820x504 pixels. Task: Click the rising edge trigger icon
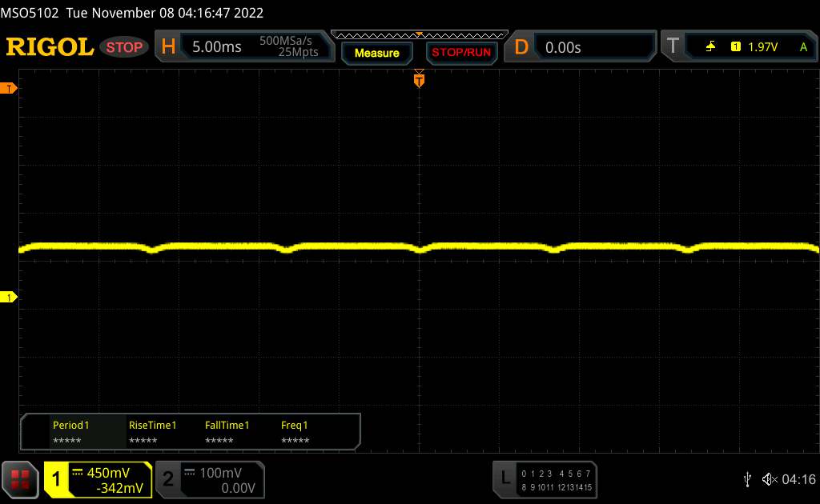click(710, 47)
